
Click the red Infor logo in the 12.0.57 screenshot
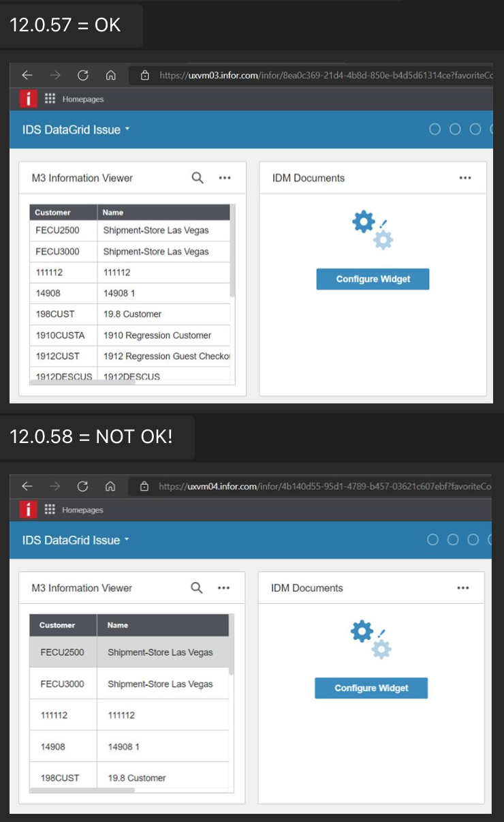click(x=28, y=99)
